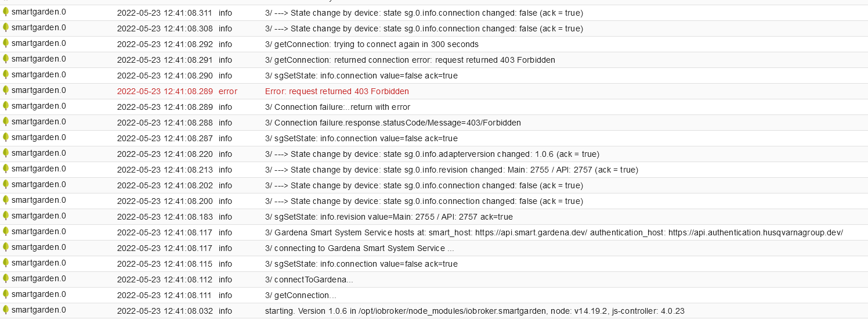
Task: Click timestamp 2022-05-23 12:41:08.289 in red
Action: click(x=165, y=91)
